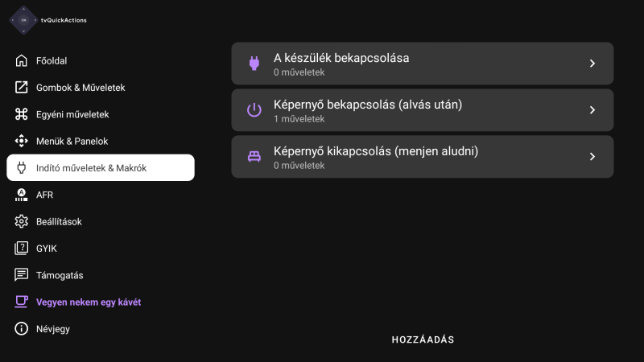This screenshot has height=362, width=644.
Task: Click the GYIK question-mark icon
Action: point(22,249)
